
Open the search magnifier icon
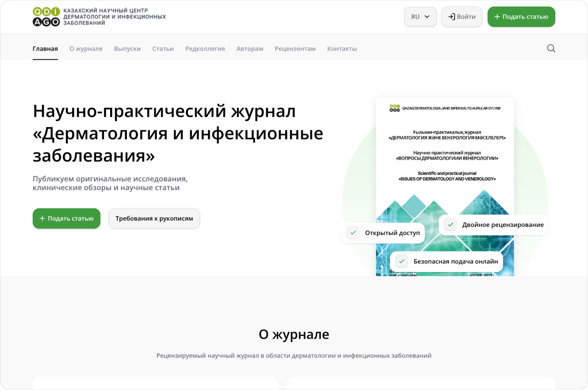(x=551, y=48)
